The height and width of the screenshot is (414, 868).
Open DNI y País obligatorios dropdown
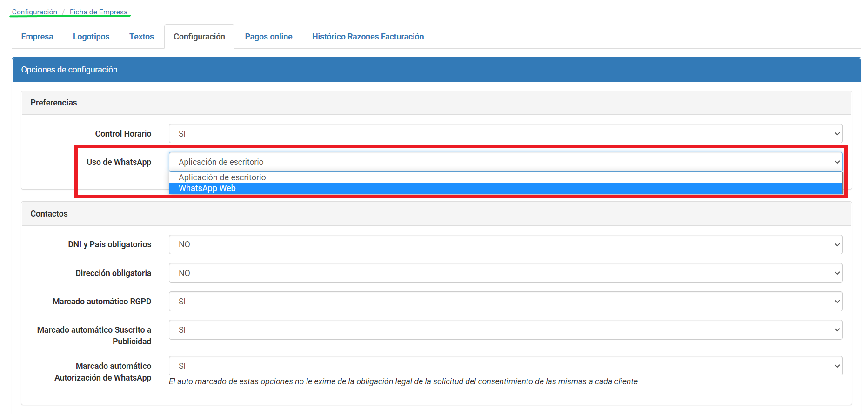pyautogui.click(x=506, y=244)
